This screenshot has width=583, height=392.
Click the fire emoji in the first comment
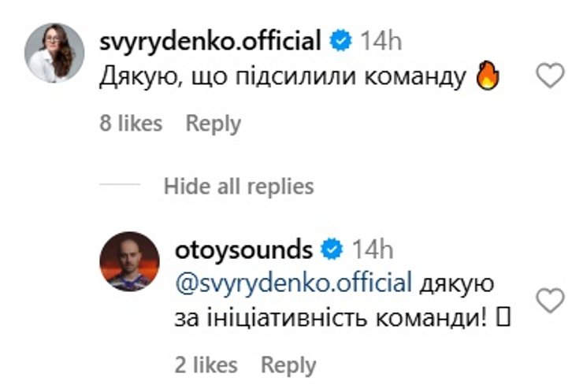tap(489, 78)
